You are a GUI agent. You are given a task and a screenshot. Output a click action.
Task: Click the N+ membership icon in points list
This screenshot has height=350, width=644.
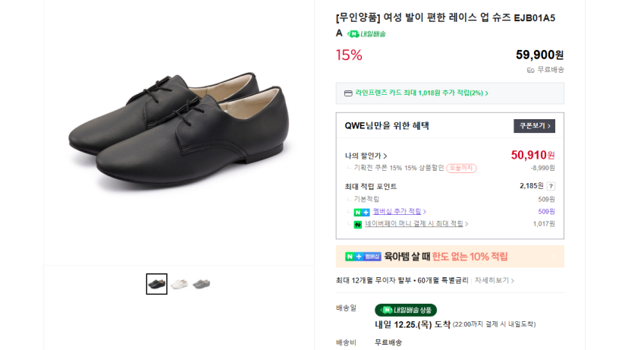[x=362, y=212]
